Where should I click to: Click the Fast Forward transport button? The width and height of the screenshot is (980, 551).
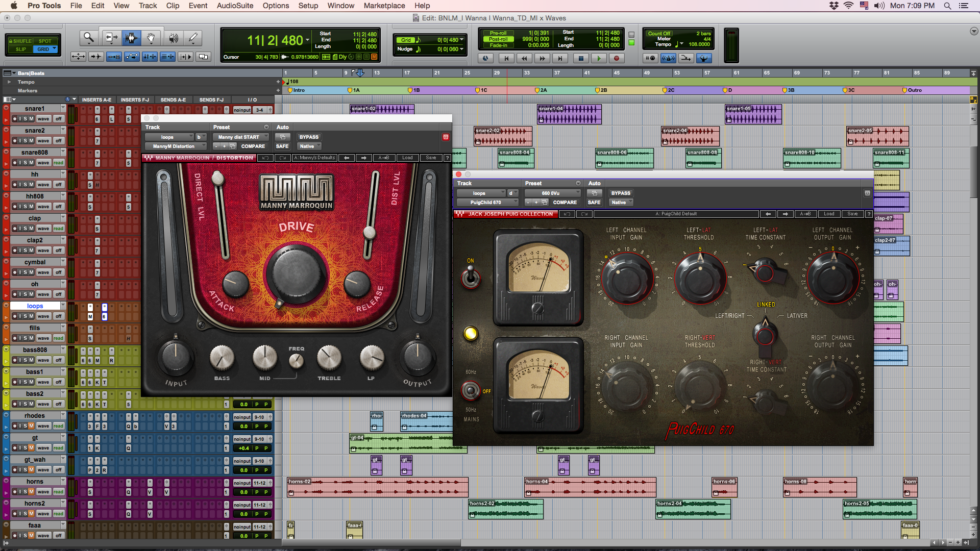(542, 58)
